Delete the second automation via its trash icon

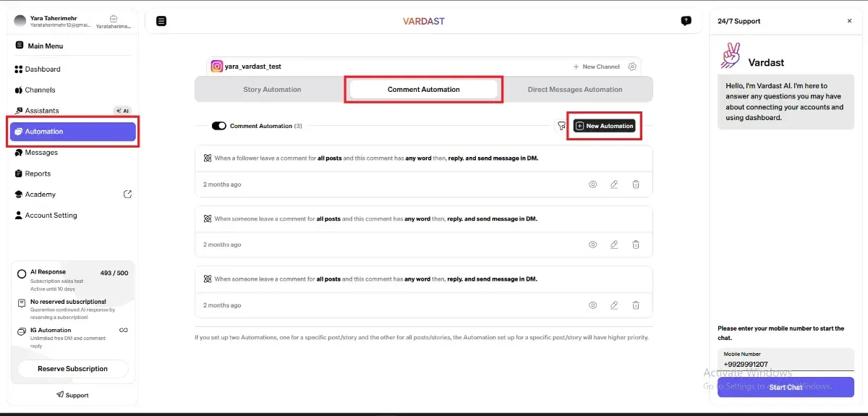coord(636,245)
